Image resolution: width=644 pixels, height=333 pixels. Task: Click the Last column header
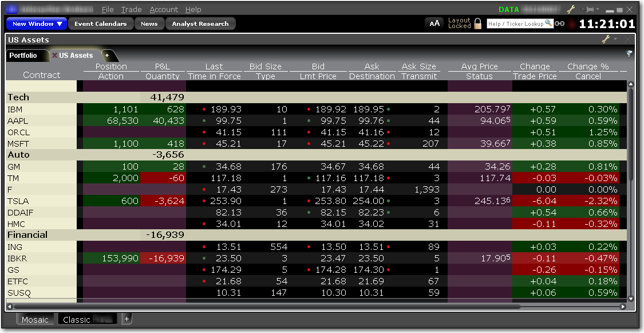pyautogui.click(x=214, y=66)
